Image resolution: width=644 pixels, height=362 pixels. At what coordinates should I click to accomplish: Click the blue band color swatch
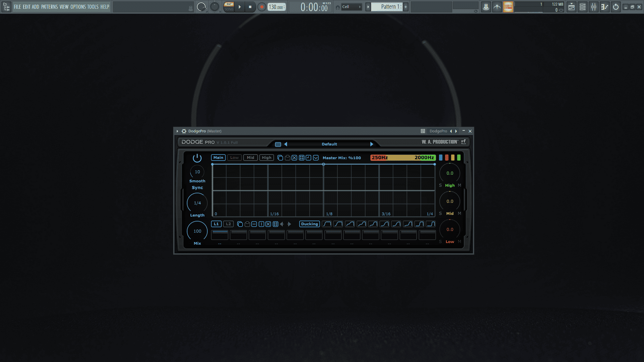(x=441, y=158)
